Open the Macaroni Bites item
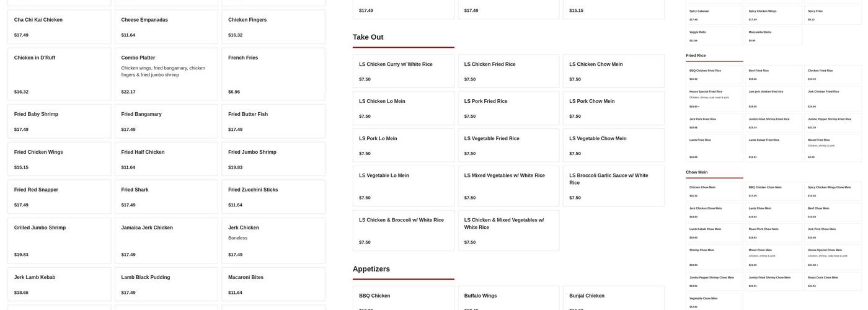The width and height of the screenshot is (868, 310). coord(273,284)
